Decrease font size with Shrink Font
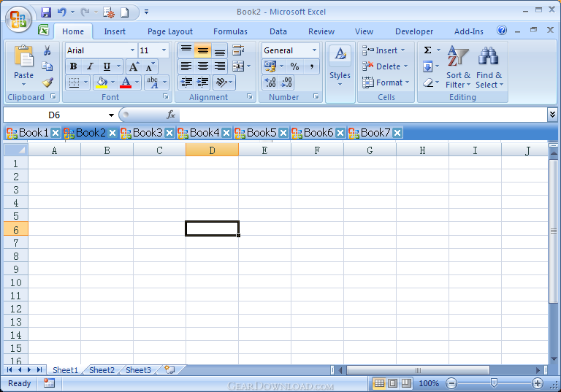This screenshot has width=561, height=392. 150,66
